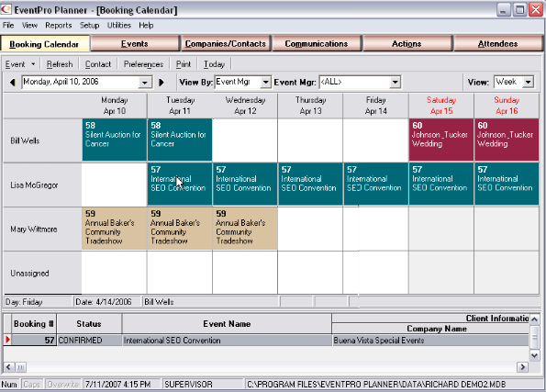The height and width of the screenshot is (392, 546).
Task: Switch to the Attendees tab
Action: pyautogui.click(x=497, y=43)
